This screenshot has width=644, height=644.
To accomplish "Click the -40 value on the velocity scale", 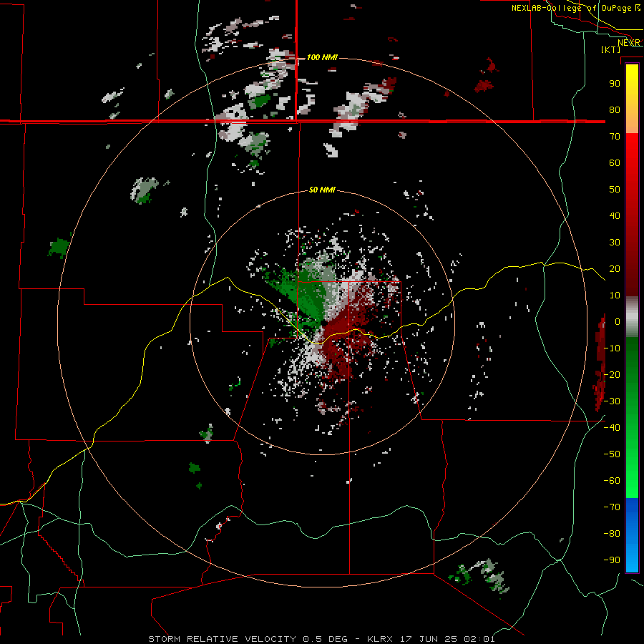I will click(x=613, y=428).
